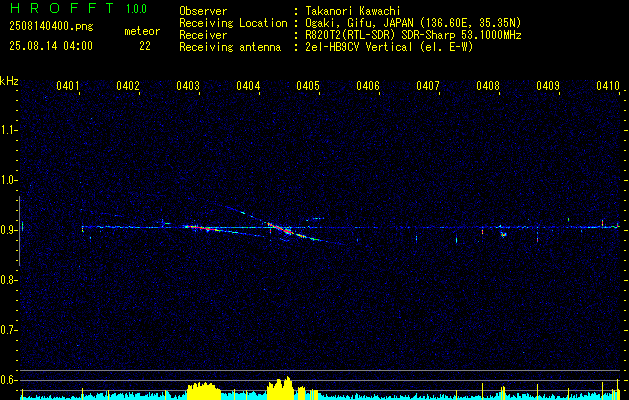629x400 pixels.
Task: Click the 0401 time axis marker
Action: pos(67,85)
